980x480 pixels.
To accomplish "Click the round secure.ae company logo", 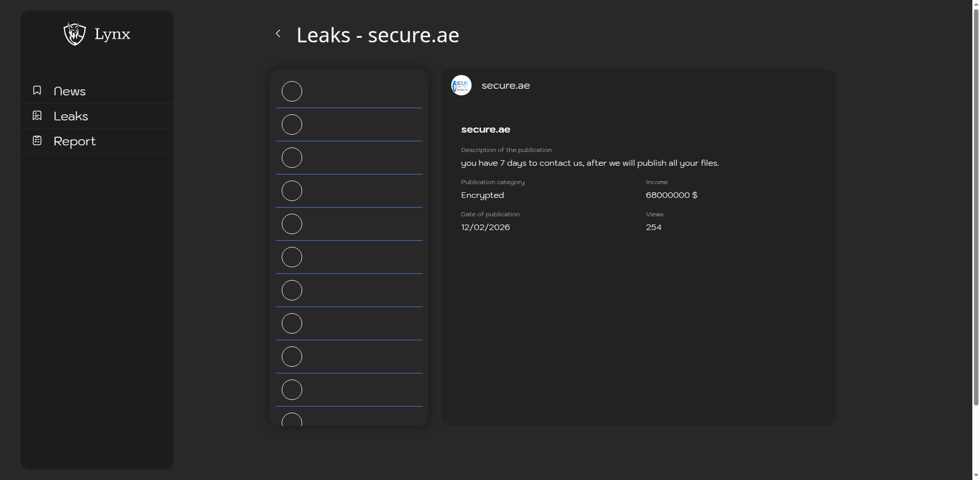I will point(461,85).
